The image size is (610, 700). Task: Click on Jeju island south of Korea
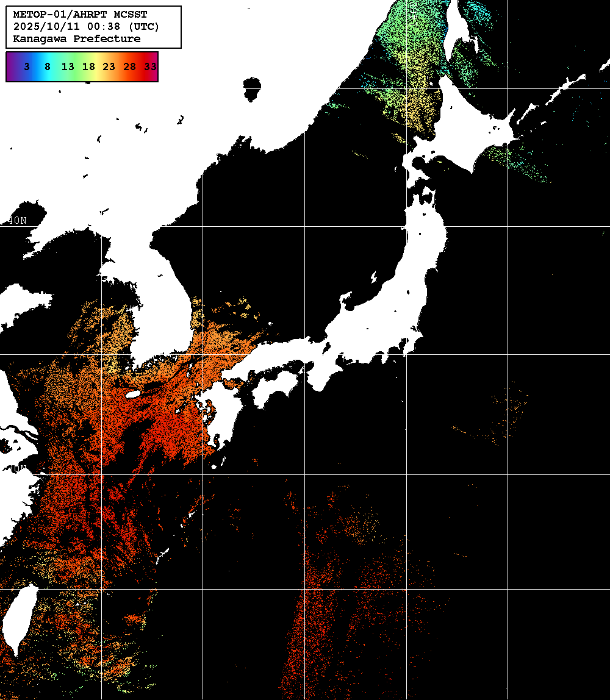(x=134, y=394)
